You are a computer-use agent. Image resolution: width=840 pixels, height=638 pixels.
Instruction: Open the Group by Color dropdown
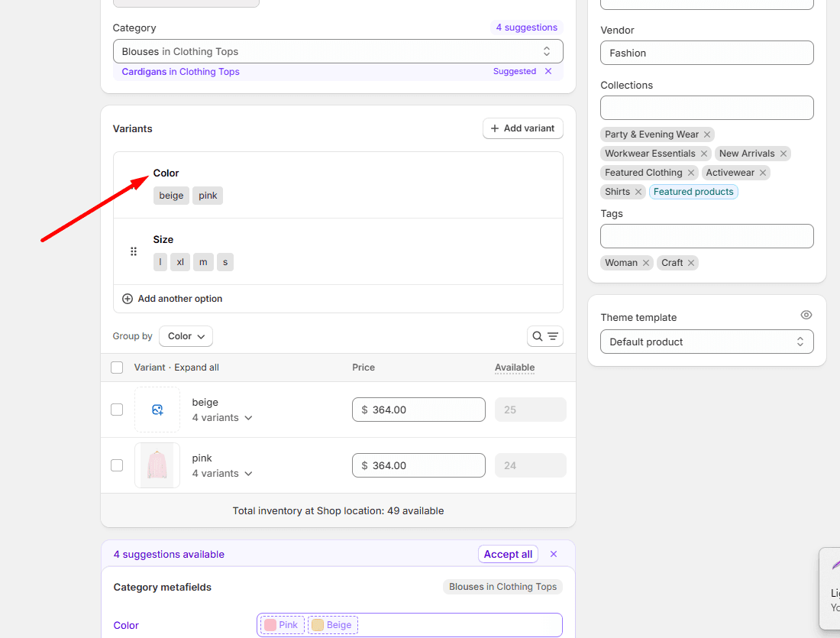click(186, 336)
